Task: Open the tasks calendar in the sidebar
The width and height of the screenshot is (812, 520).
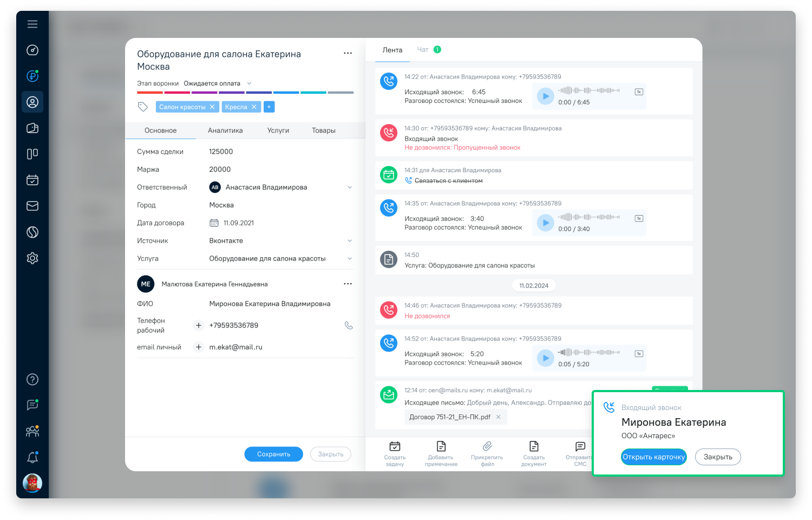Action: (32, 180)
